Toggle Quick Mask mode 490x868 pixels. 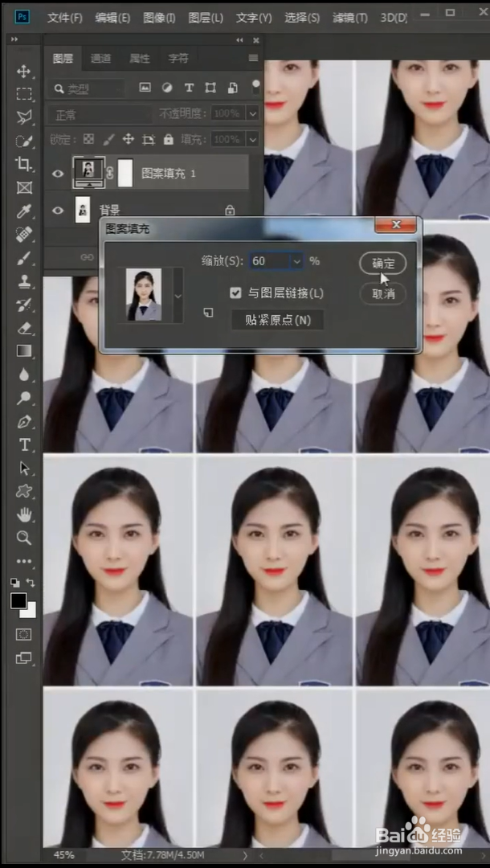click(24, 634)
